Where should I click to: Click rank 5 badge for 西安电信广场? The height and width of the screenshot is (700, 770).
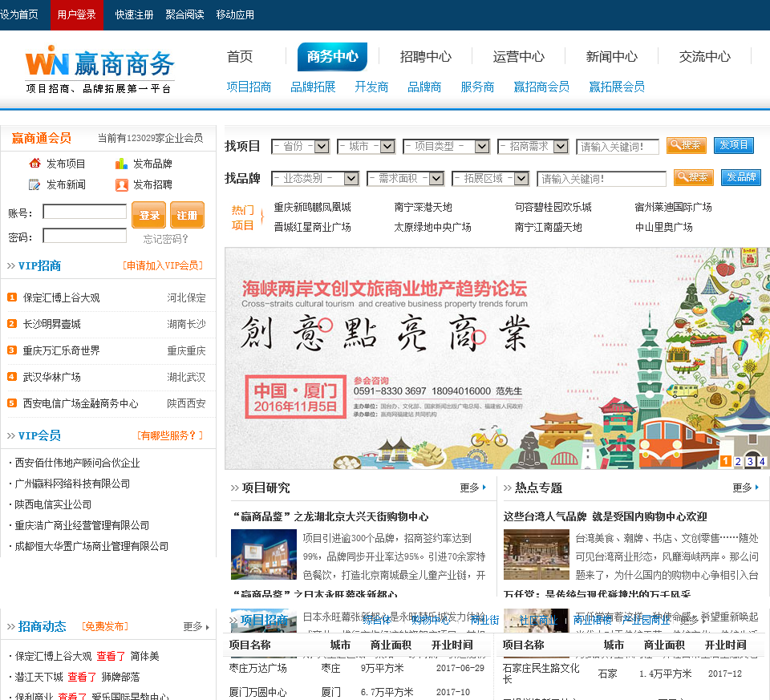pos(12,403)
